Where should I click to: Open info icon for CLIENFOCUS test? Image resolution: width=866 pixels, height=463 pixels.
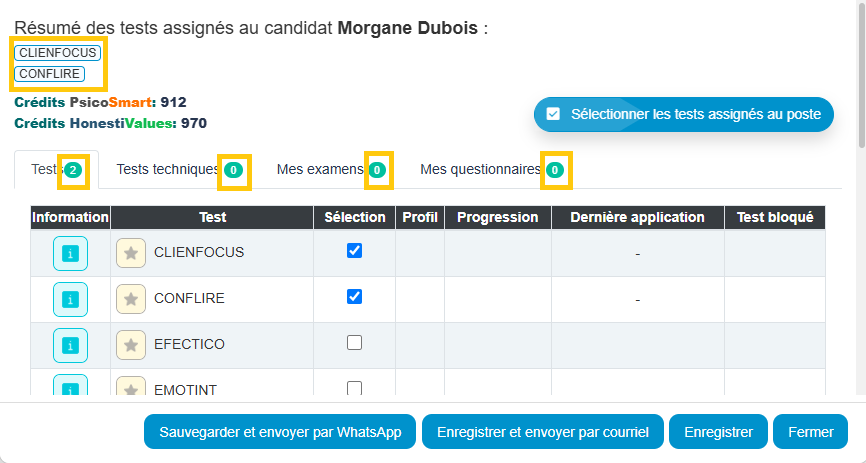[70, 254]
